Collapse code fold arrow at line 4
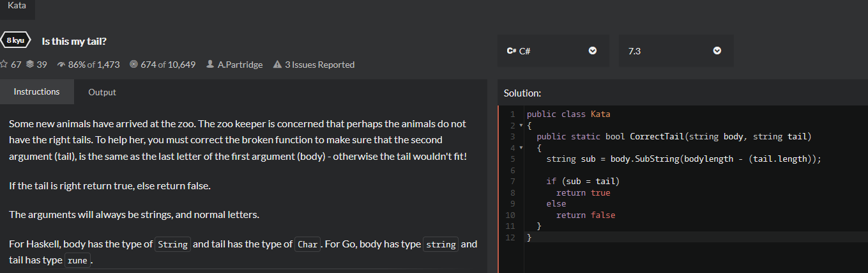 pos(522,148)
